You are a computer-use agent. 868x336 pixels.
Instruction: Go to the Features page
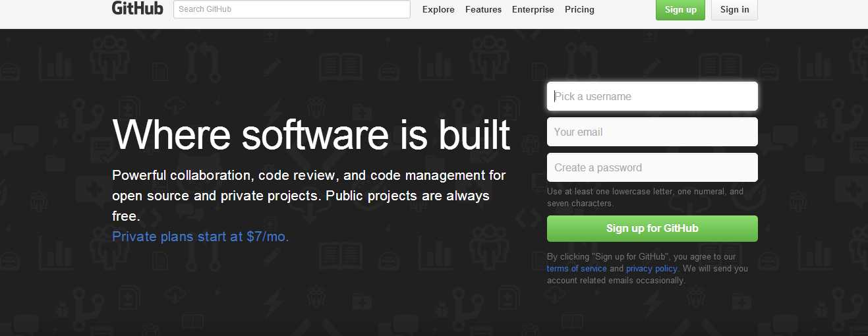coord(483,9)
